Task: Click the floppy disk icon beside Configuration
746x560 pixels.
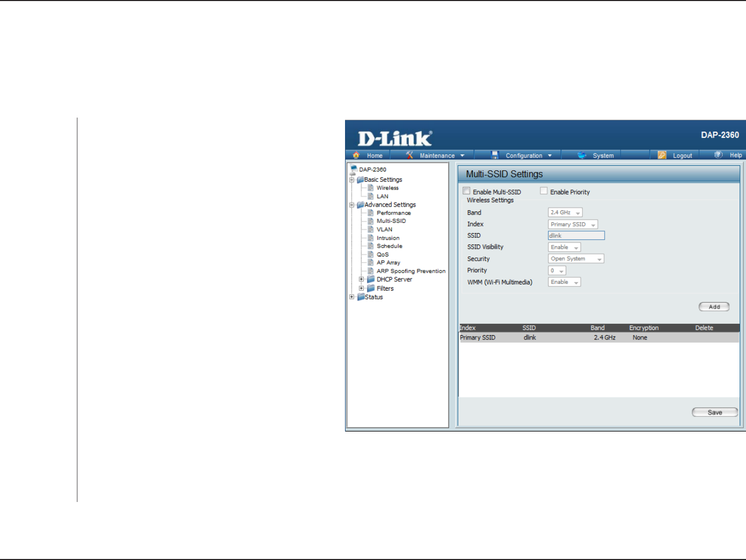Action: (x=495, y=155)
